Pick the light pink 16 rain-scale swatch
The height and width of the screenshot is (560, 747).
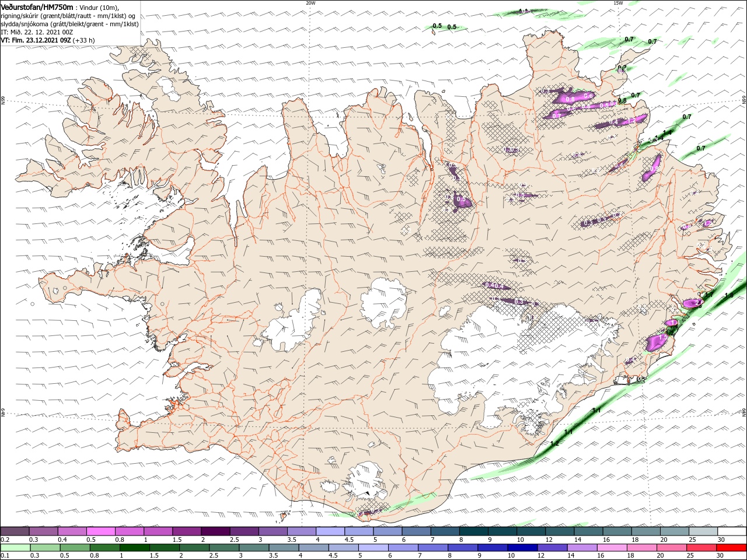[612, 548]
